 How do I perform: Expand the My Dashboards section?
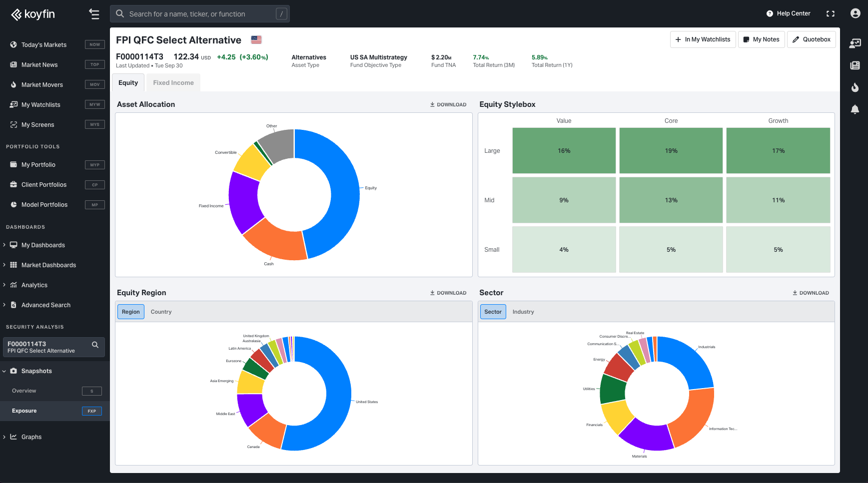43,245
